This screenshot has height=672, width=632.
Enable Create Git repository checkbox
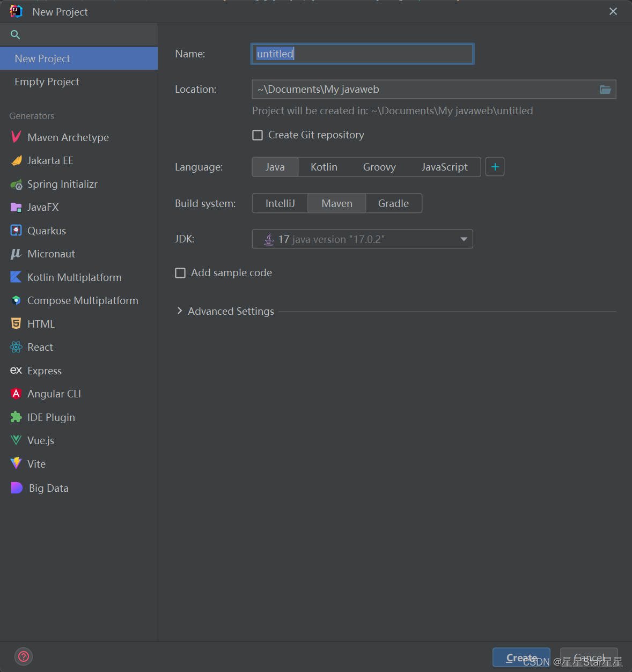click(258, 135)
